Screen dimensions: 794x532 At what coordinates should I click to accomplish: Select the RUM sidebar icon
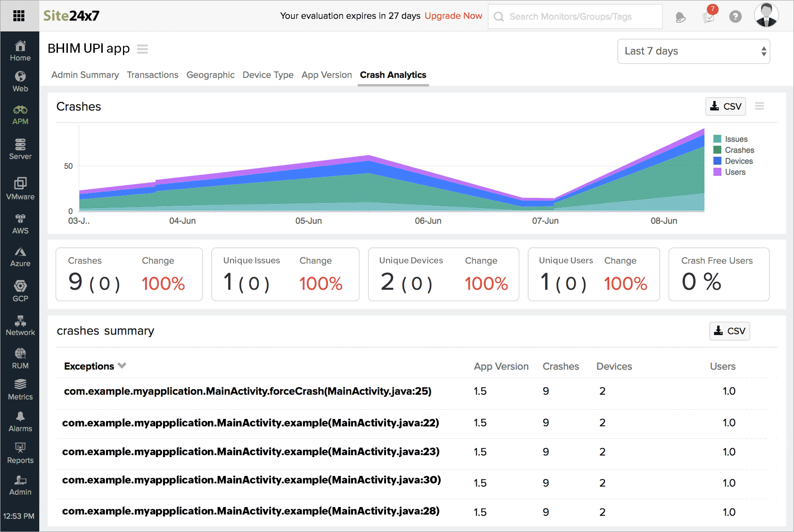pyautogui.click(x=20, y=358)
